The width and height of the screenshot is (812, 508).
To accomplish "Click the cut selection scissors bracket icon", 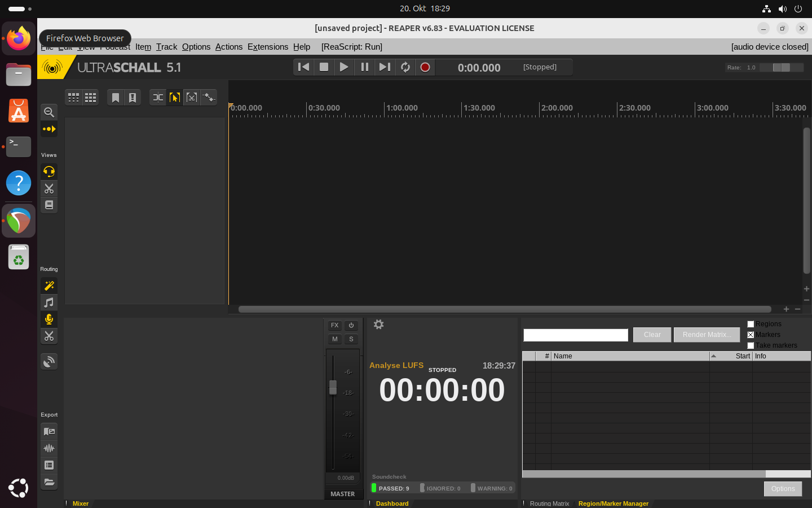I will coord(192,98).
